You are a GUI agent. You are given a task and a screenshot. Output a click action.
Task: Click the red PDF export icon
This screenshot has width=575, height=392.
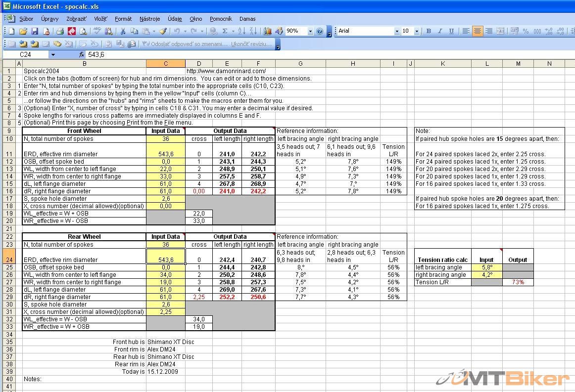pyautogui.click(x=72, y=31)
